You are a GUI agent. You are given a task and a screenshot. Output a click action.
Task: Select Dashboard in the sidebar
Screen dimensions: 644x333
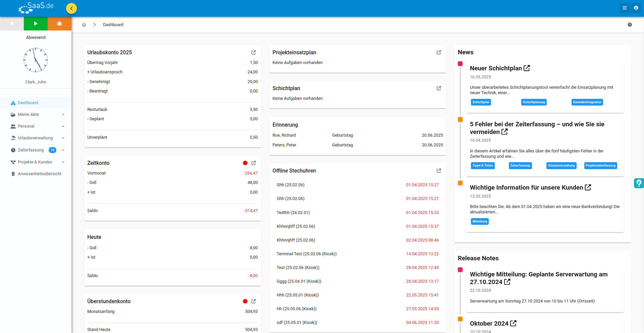[x=36, y=103]
